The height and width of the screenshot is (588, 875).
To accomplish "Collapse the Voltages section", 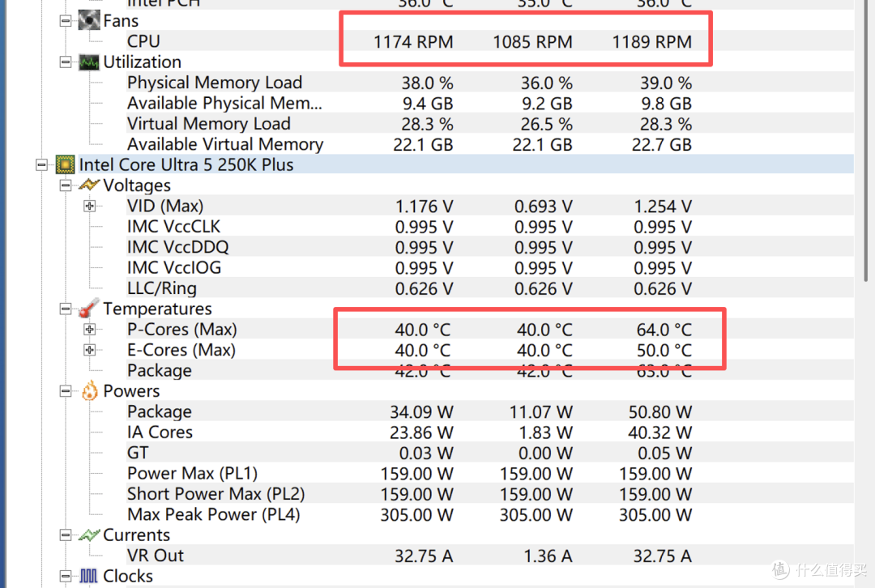I will pos(66,185).
